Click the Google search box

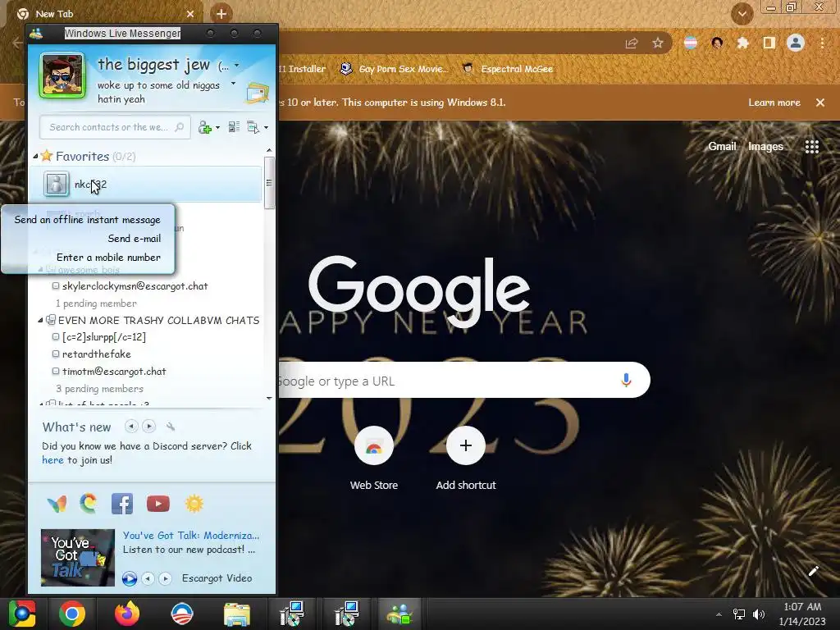(x=463, y=381)
